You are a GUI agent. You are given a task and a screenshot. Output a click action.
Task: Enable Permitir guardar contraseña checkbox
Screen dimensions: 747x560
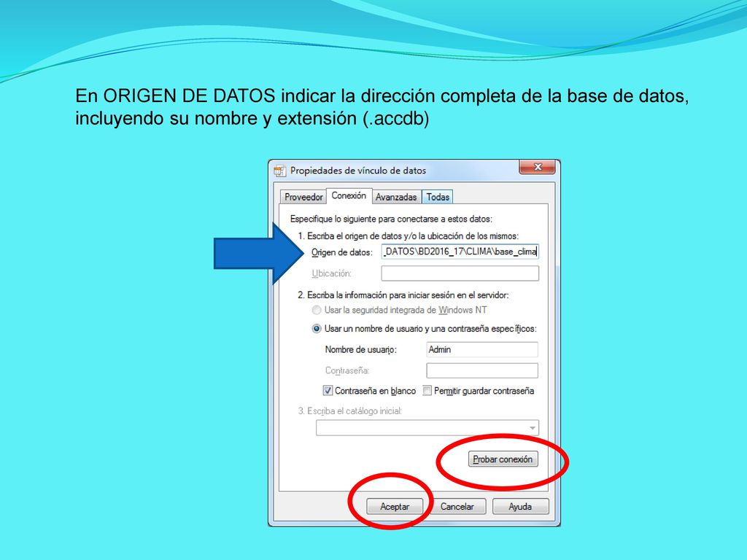427,391
